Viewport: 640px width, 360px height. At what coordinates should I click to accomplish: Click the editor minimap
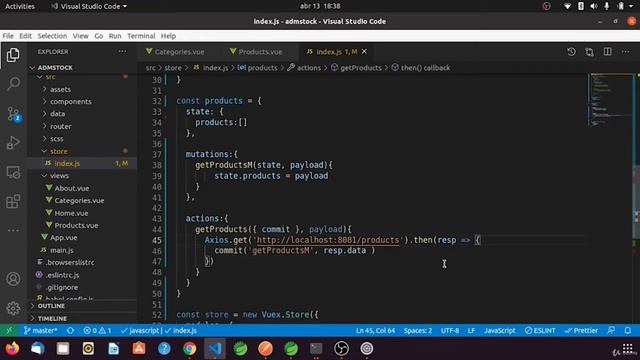610,100
